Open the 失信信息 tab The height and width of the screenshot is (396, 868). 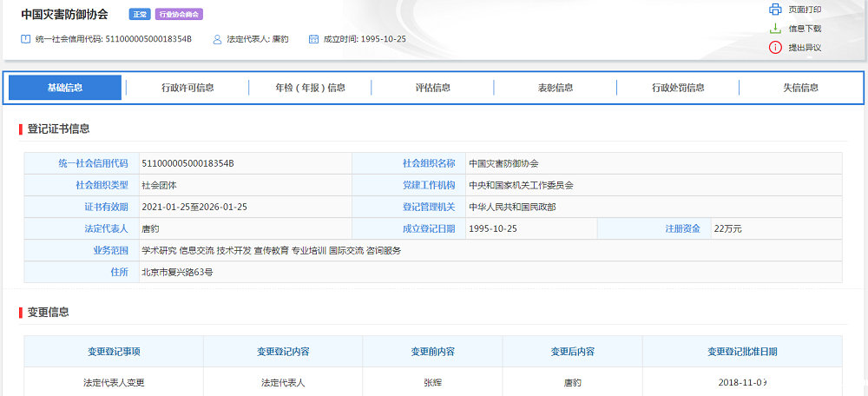800,88
